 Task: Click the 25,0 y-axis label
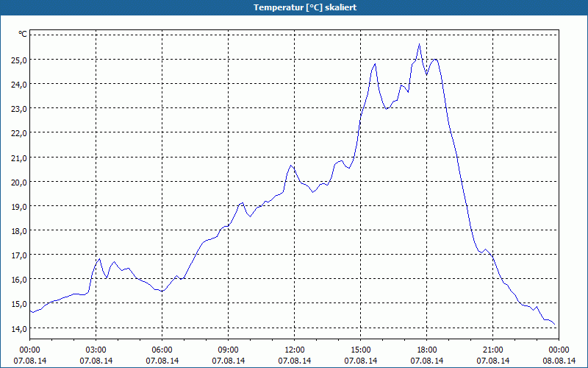tap(20, 60)
